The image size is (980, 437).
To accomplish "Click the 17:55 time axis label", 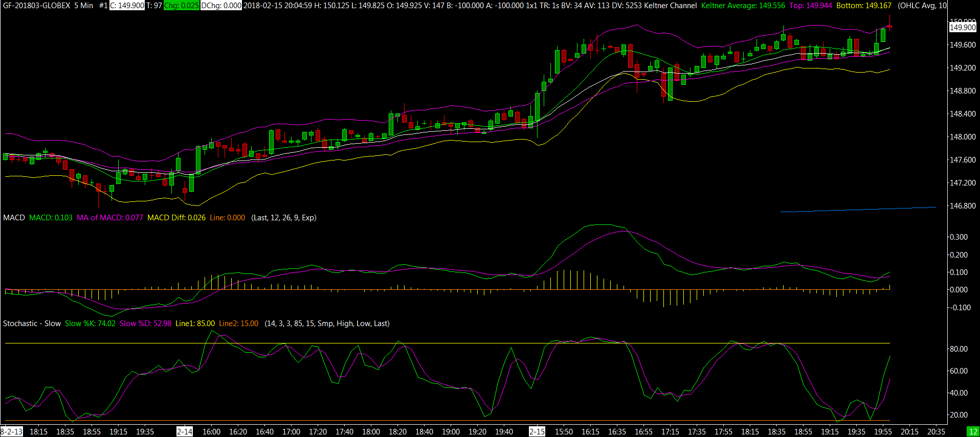I will (x=723, y=432).
